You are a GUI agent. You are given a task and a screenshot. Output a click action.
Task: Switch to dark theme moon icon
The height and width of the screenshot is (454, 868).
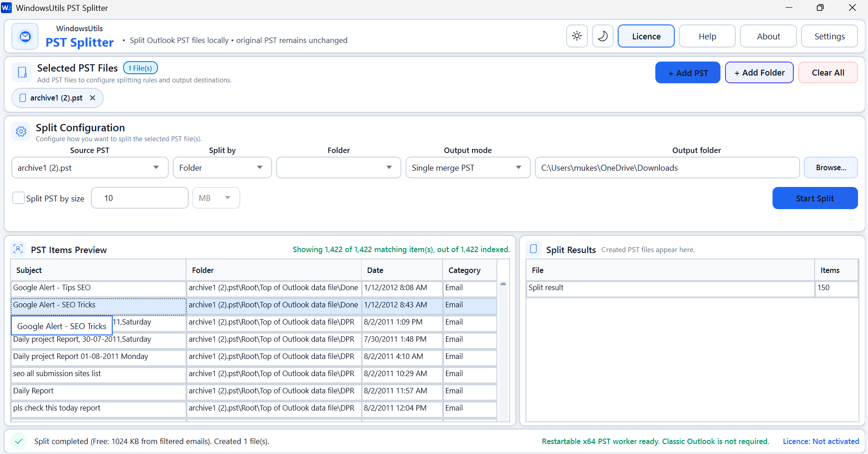click(x=602, y=36)
